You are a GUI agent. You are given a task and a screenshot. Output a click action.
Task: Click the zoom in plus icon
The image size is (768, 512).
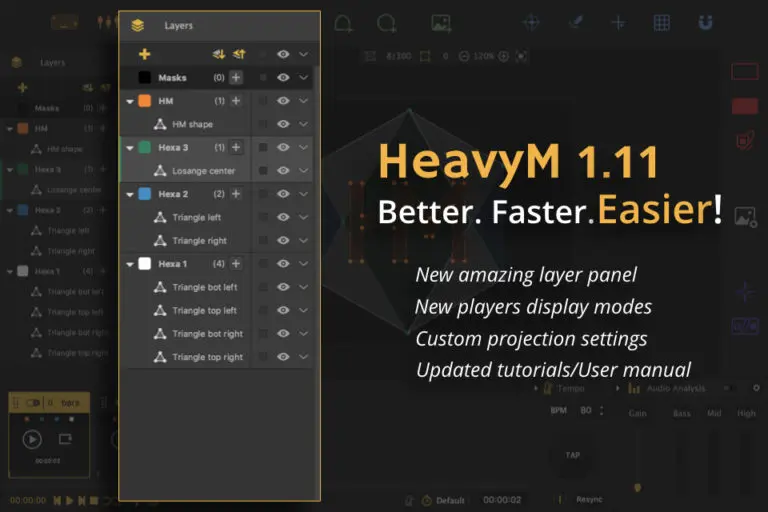(504, 56)
